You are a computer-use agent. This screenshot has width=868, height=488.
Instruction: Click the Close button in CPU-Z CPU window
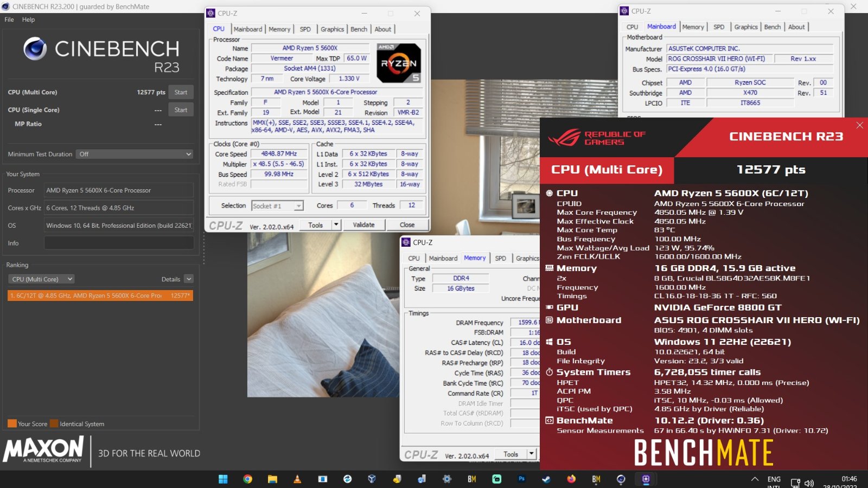pyautogui.click(x=407, y=224)
